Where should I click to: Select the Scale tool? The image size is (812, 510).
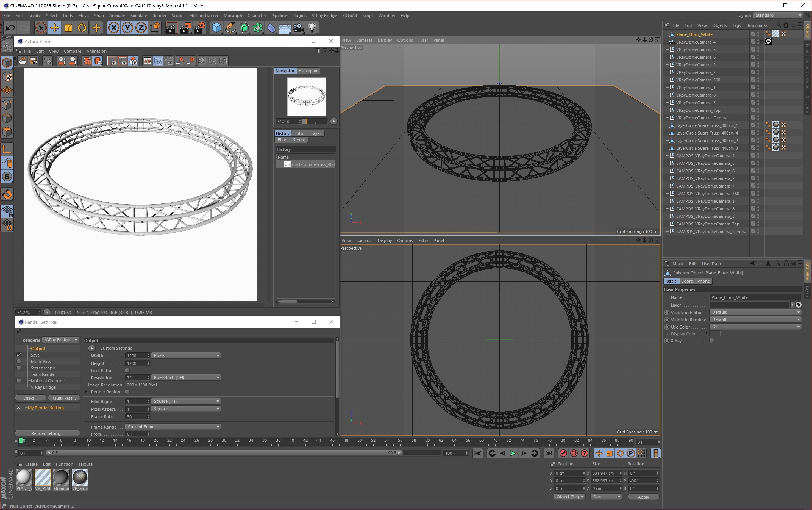68,28
